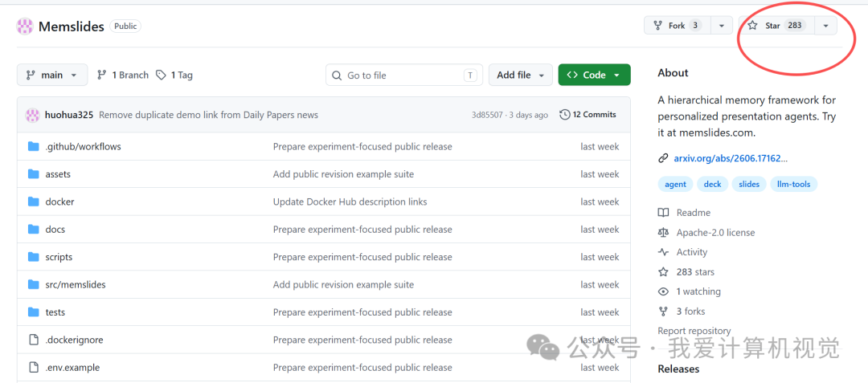Open the .dockerignore file
The image size is (868, 383).
[x=74, y=340]
